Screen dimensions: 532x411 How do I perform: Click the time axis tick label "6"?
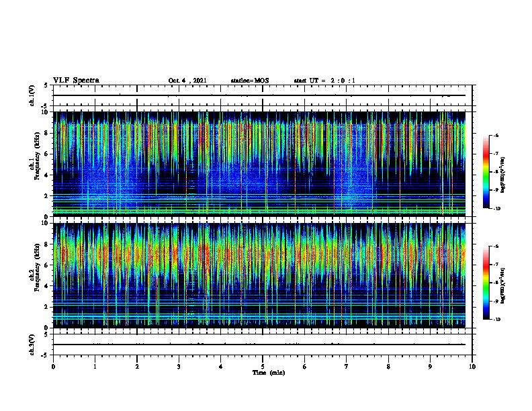[x=305, y=367]
